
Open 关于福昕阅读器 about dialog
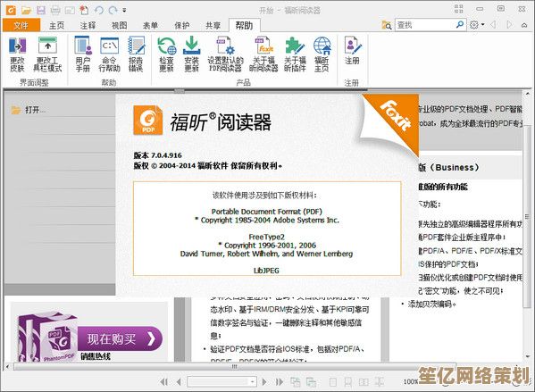point(263,54)
